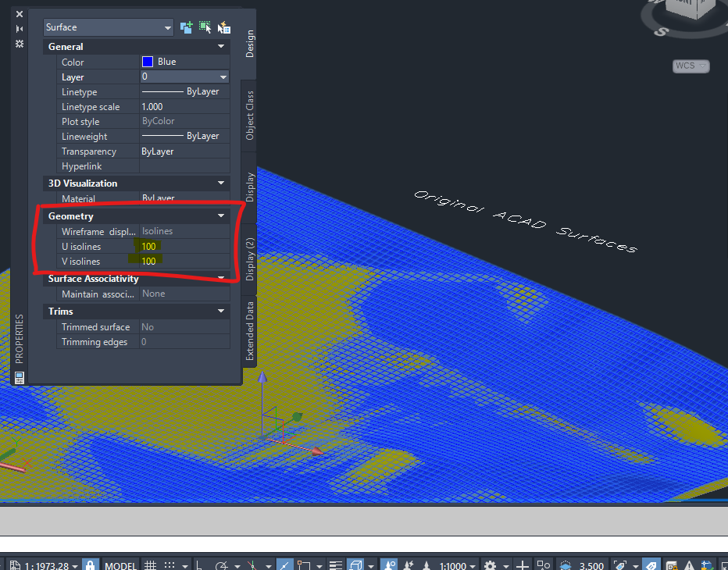The height and width of the screenshot is (570, 728).
Task: Open the 1:1973.28 map scale dropdown
Action: click(x=51, y=566)
